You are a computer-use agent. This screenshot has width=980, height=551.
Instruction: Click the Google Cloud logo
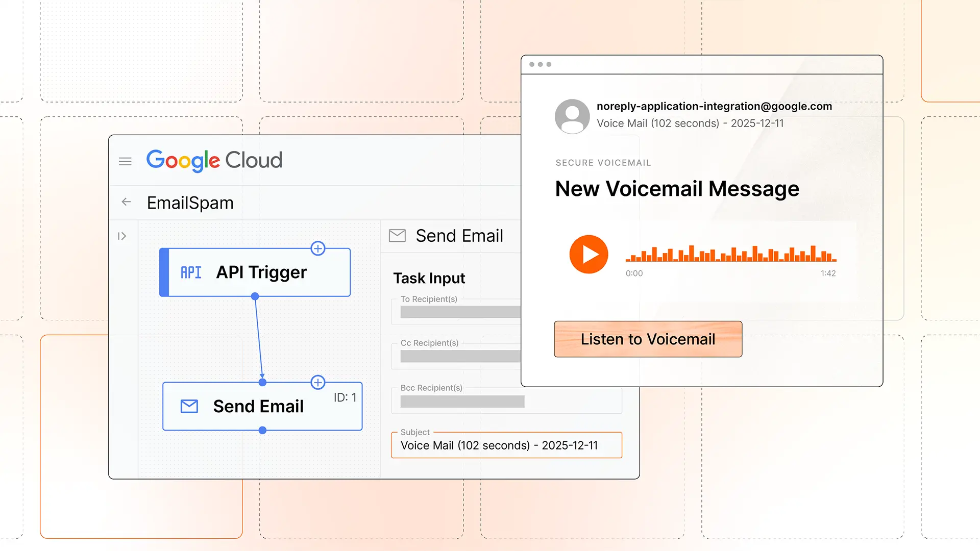(x=214, y=160)
